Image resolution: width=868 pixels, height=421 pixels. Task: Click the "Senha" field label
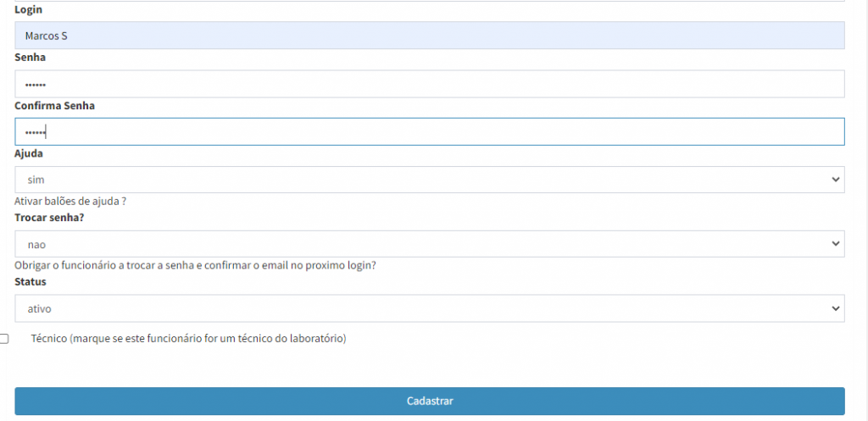point(31,58)
